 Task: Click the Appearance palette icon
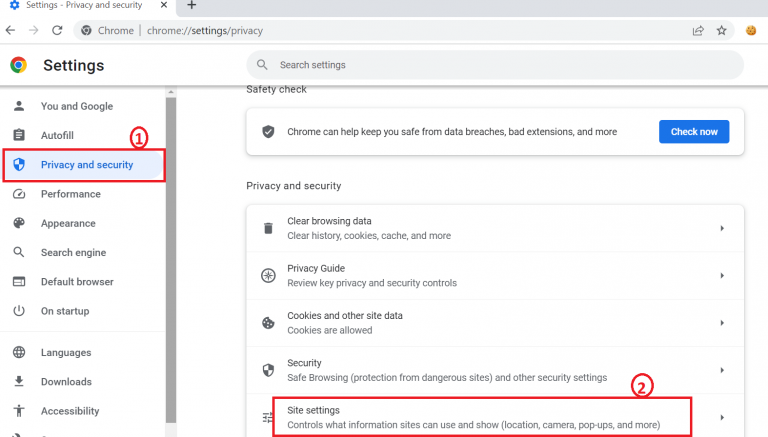click(x=19, y=224)
